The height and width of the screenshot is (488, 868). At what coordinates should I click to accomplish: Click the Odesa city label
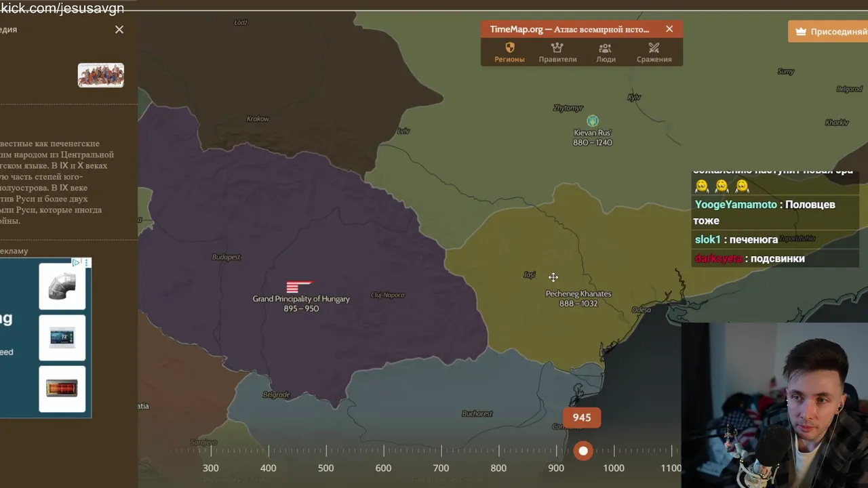(x=641, y=310)
